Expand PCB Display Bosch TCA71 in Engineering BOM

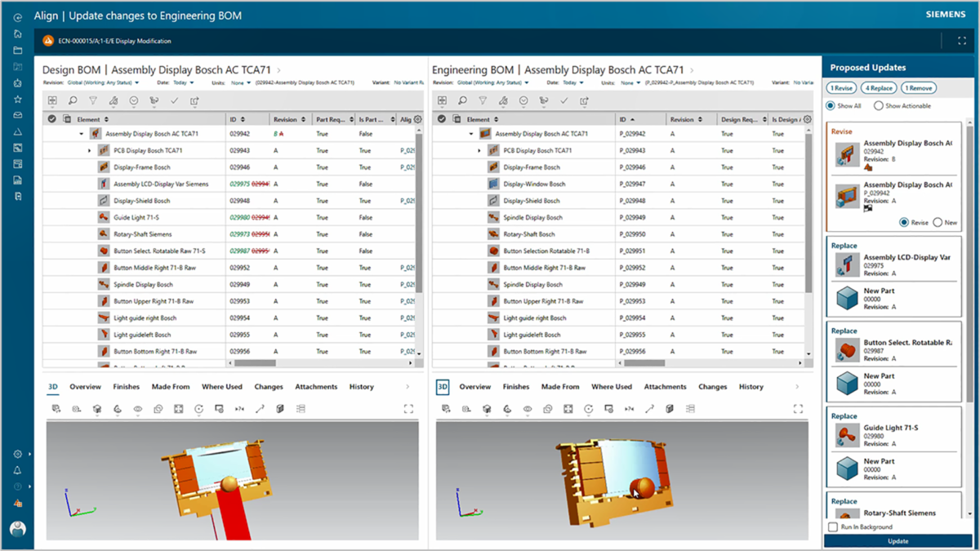coord(479,150)
